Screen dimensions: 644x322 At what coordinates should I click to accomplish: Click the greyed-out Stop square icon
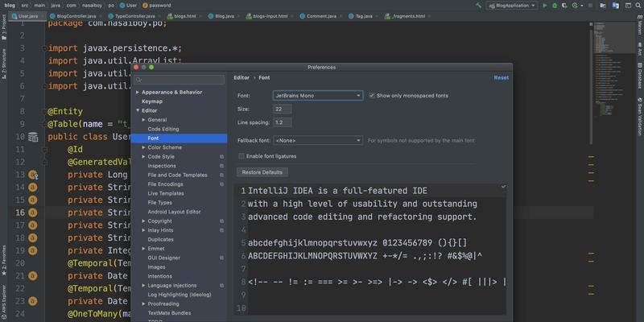(590, 6)
